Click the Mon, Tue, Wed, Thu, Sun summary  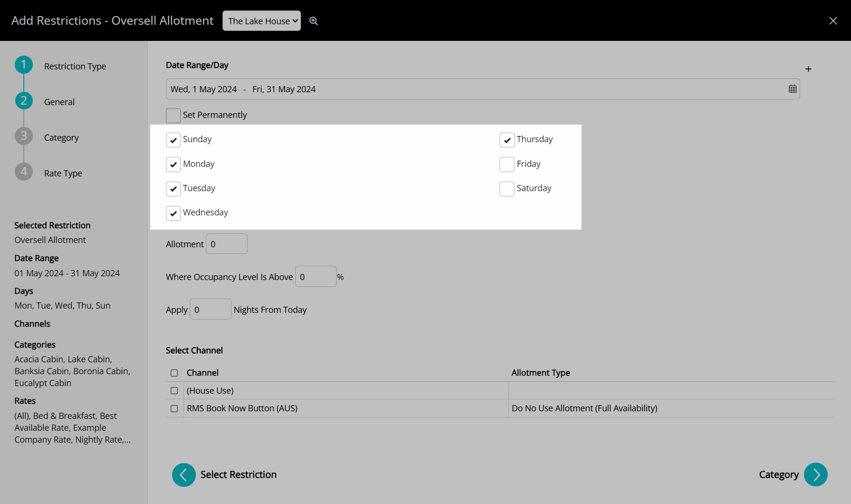coord(62,305)
